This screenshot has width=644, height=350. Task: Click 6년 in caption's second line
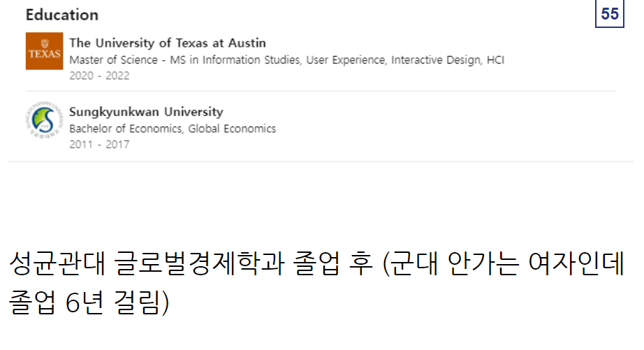coord(85,302)
